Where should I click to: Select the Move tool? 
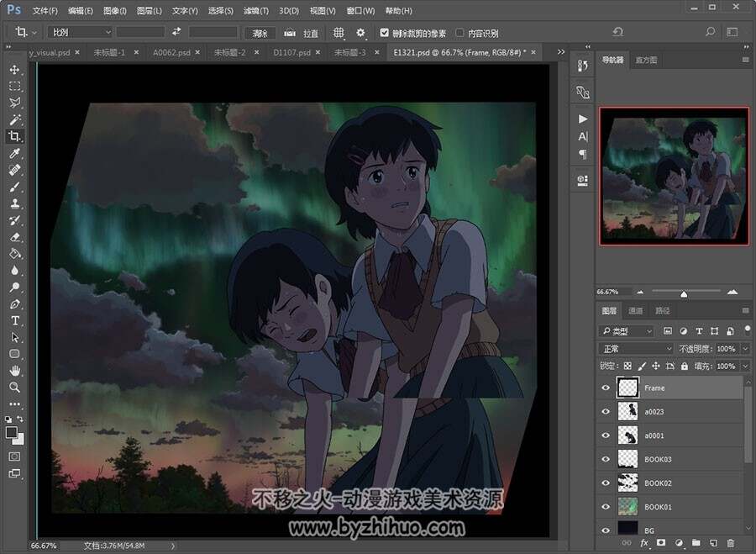14,70
